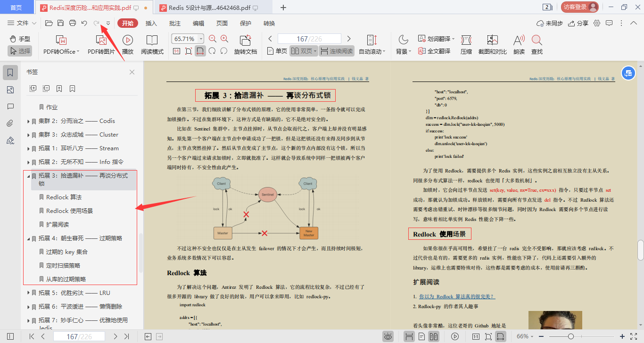The width and height of the screenshot is (644, 343).
Task: Click the zoom out magnifier icon
Action: click(213, 39)
